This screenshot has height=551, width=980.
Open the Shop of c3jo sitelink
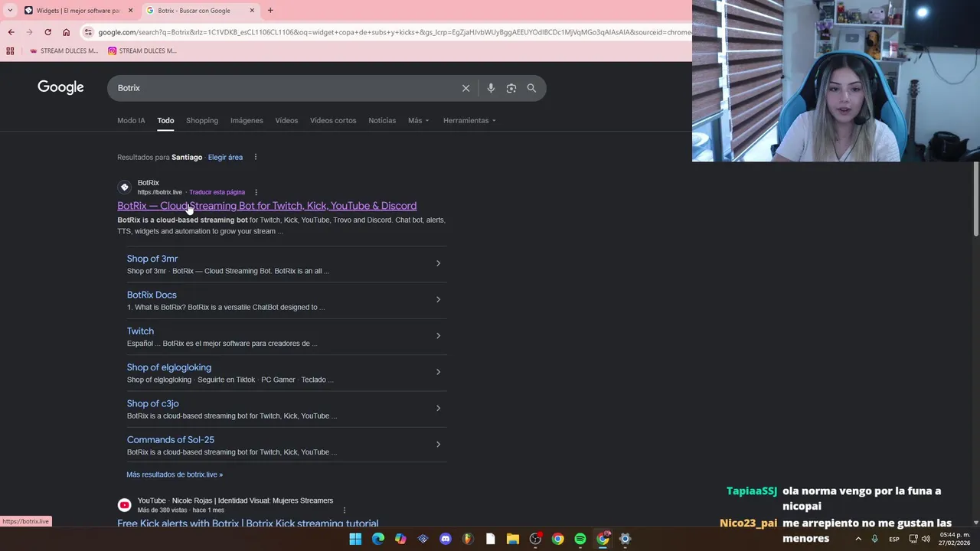153,403
